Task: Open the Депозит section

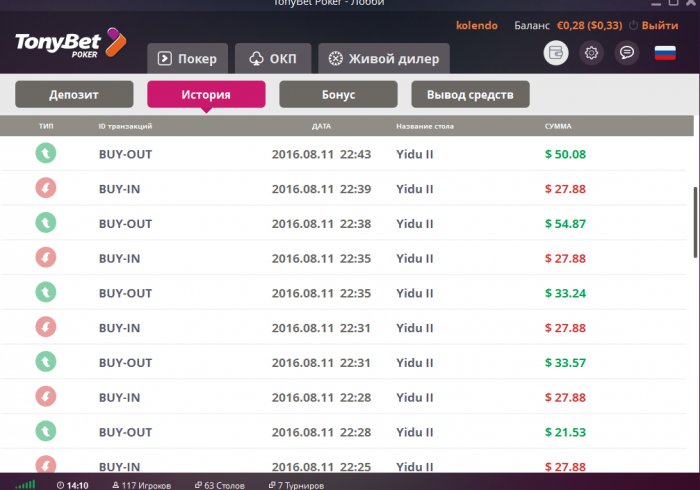Action: 74,94
